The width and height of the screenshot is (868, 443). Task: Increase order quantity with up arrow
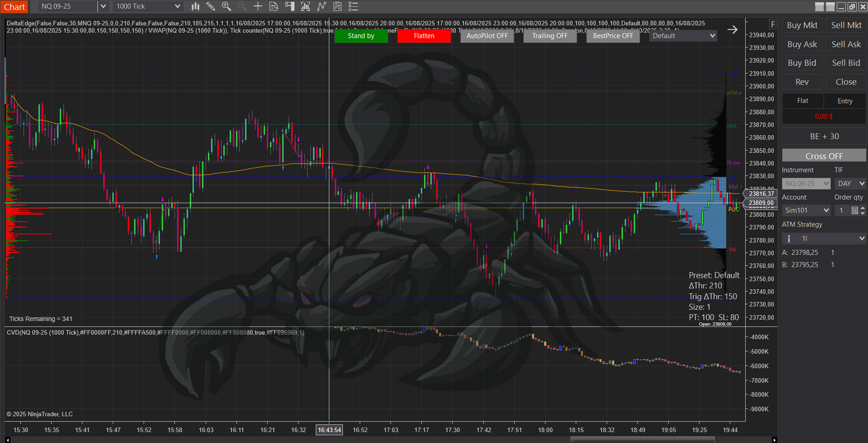coord(863,208)
